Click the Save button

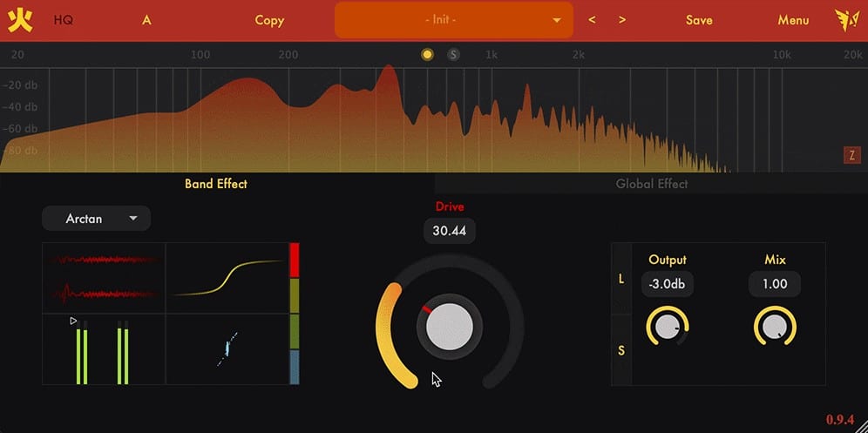699,20
